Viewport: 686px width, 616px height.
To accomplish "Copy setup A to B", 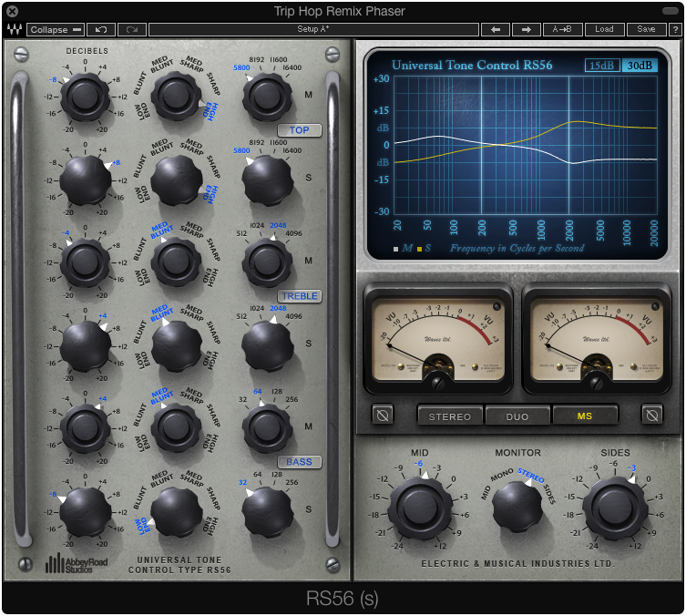I will coord(562,29).
